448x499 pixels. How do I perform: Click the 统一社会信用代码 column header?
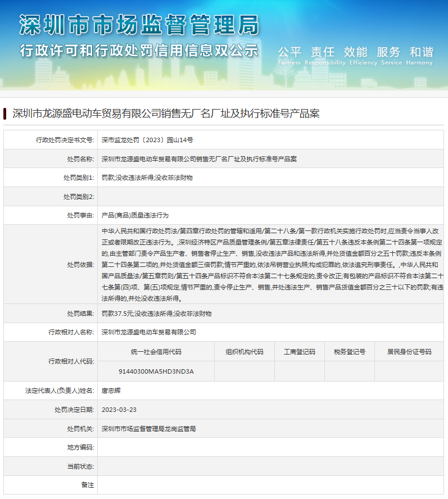(x=156, y=352)
